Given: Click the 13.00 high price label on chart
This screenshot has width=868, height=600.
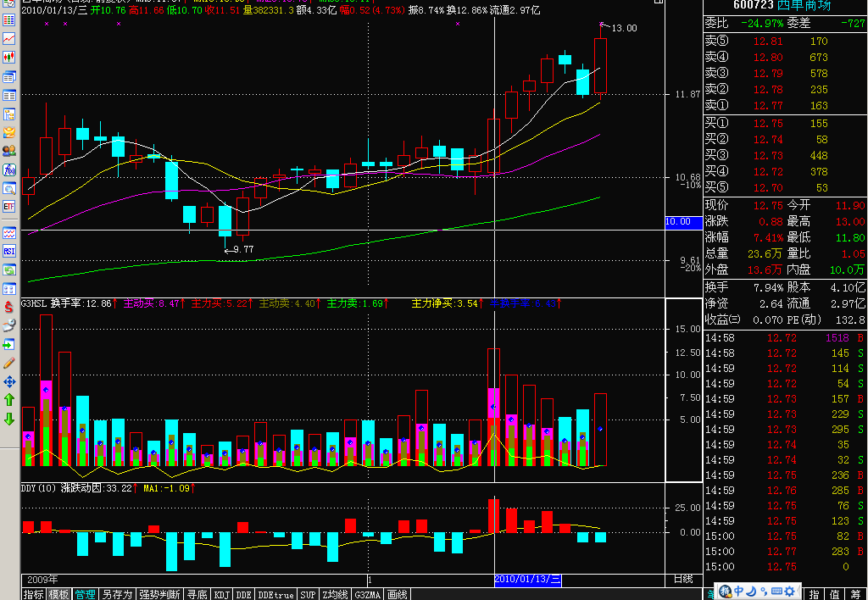Looking at the screenshot, I should pyautogui.click(x=624, y=28).
